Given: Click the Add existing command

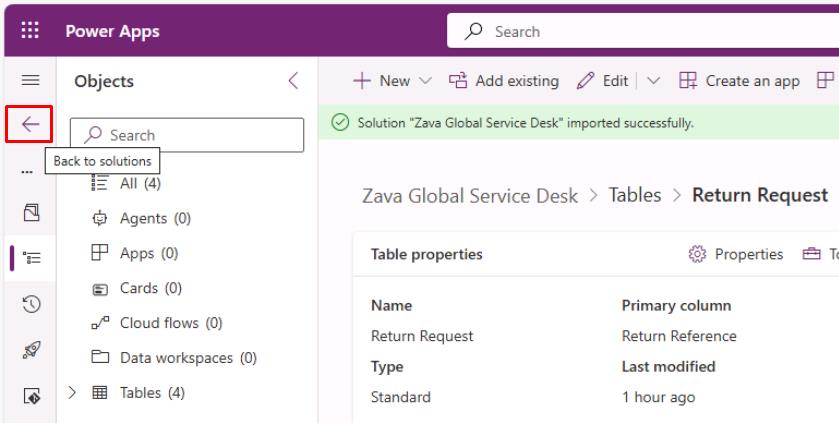Looking at the screenshot, I should click(504, 81).
